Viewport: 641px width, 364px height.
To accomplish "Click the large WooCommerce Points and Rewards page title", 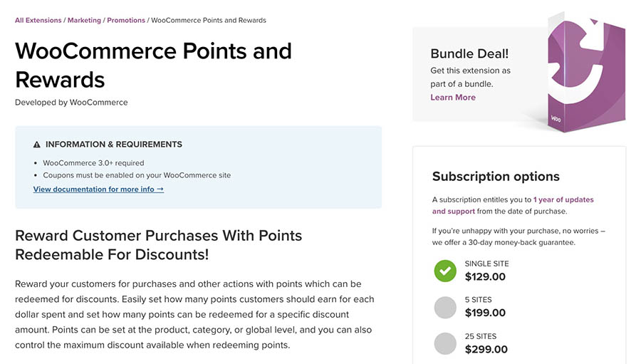I will tap(153, 64).
